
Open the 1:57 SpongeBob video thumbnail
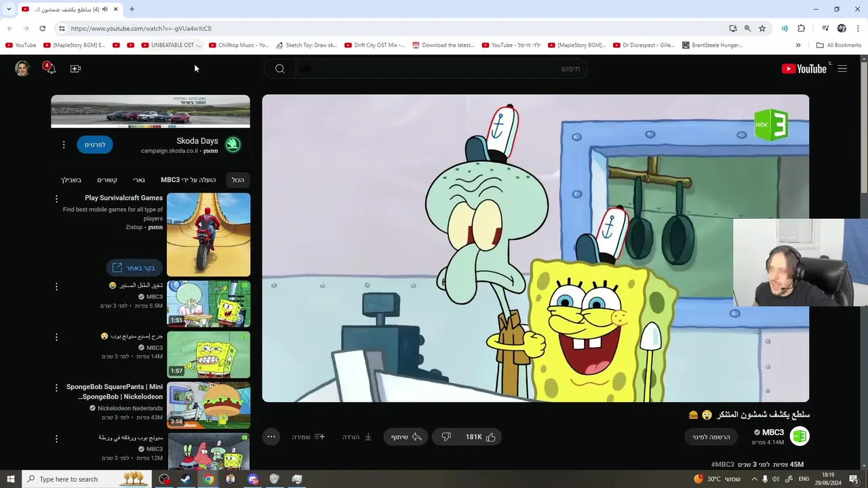click(x=208, y=354)
